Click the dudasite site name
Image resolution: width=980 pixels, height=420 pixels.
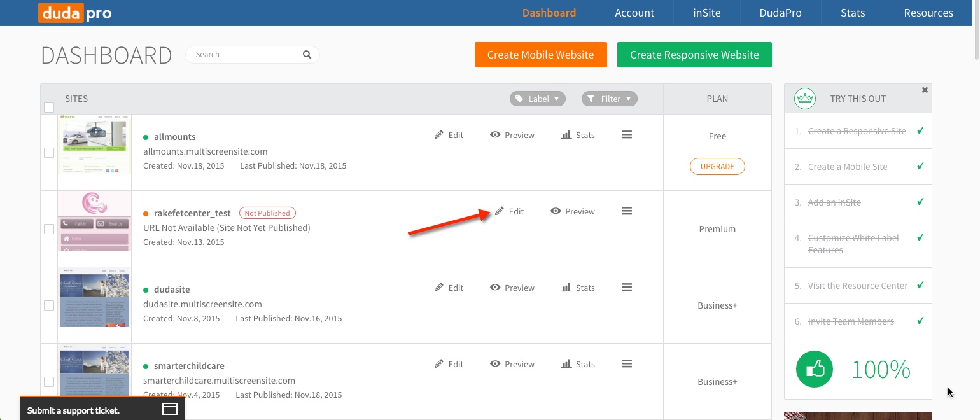172,290
